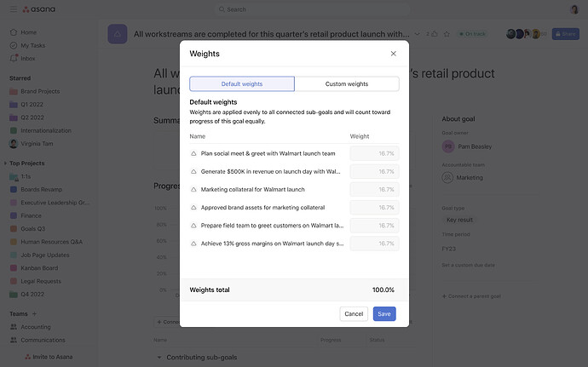
Task: Click goal icon beside Marketing collateral for Walmart launch
Action: 193,189
